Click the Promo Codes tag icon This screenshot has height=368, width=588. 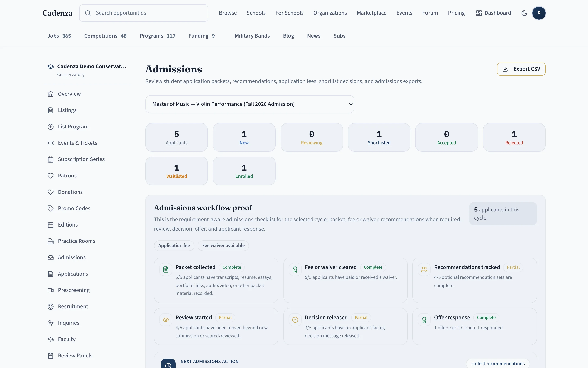(x=51, y=208)
